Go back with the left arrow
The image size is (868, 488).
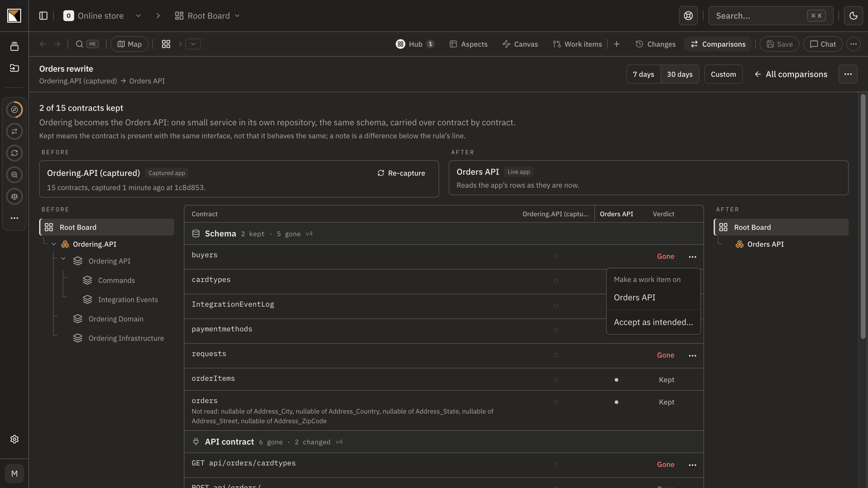42,44
